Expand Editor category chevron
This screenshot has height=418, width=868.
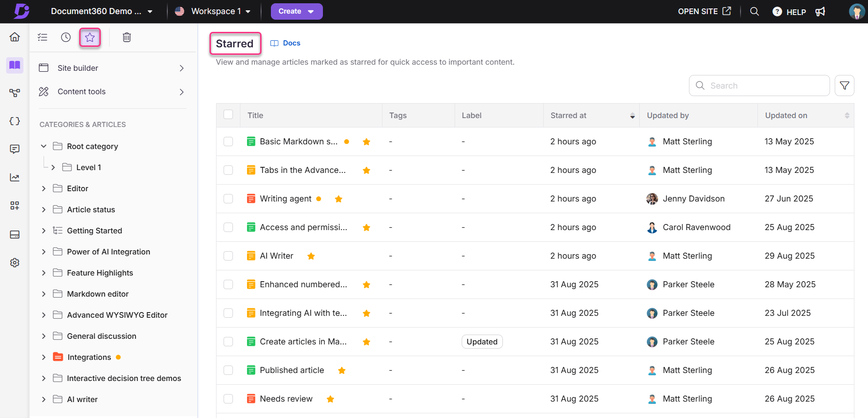coord(44,188)
